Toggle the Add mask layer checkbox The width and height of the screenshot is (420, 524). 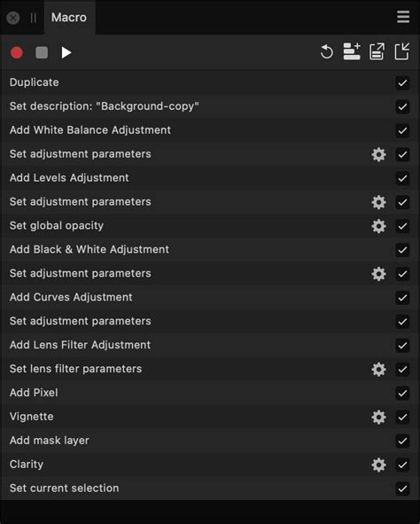[x=402, y=441]
